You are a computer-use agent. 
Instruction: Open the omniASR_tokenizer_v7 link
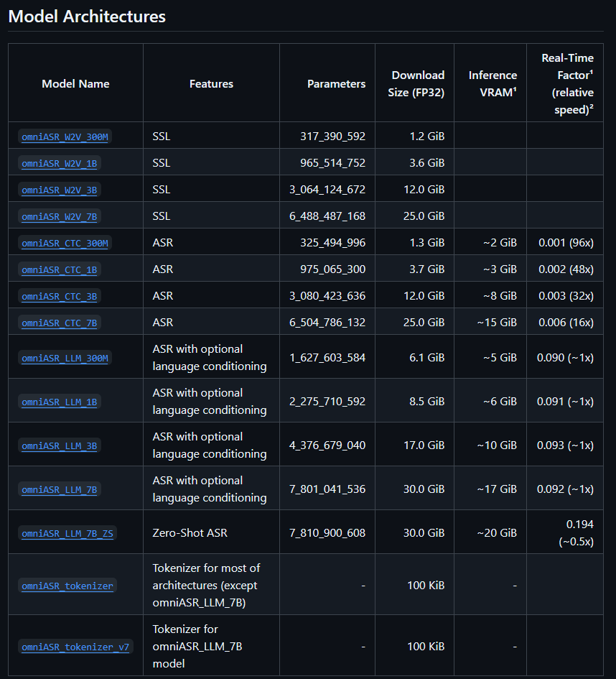coord(75,647)
